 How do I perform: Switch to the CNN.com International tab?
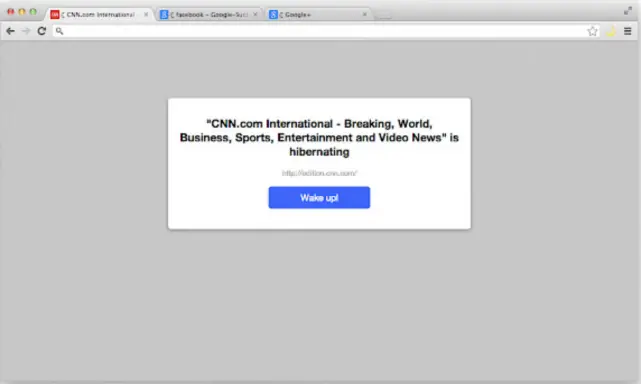tap(100, 15)
